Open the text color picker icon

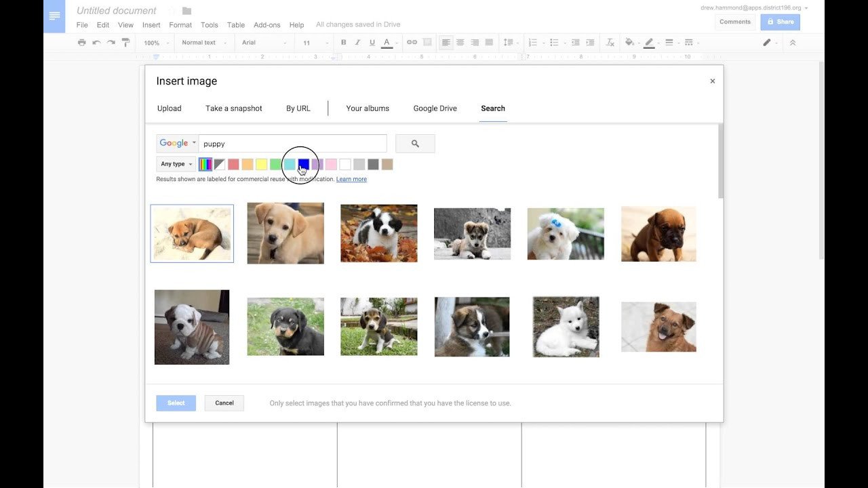pyautogui.click(x=387, y=43)
